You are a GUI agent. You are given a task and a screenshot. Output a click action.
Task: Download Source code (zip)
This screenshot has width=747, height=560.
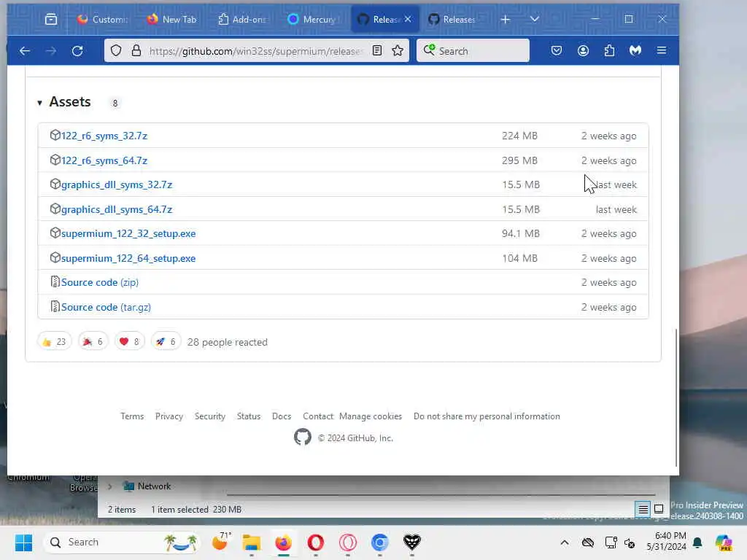tap(100, 282)
